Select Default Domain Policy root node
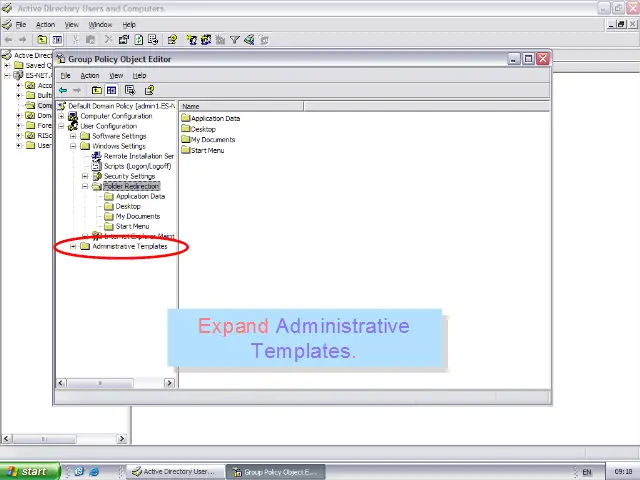This screenshot has height=480, width=640. point(121,106)
